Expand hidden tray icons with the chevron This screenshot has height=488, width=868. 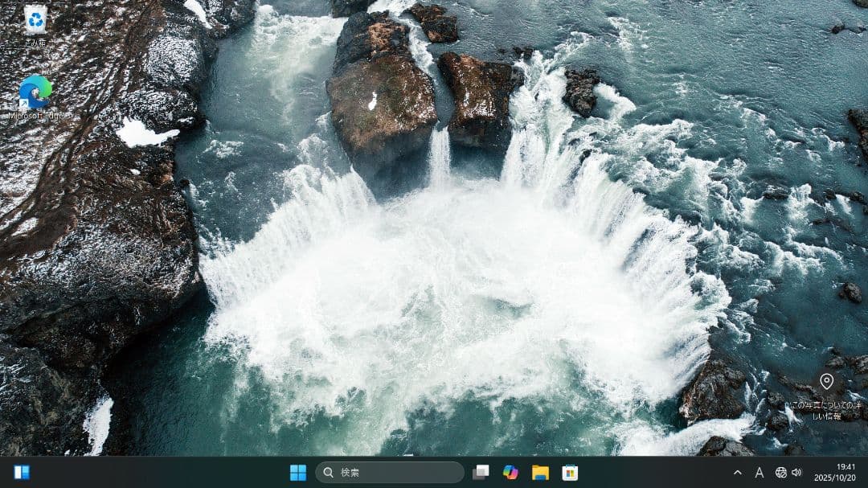pyautogui.click(x=737, y=474)
